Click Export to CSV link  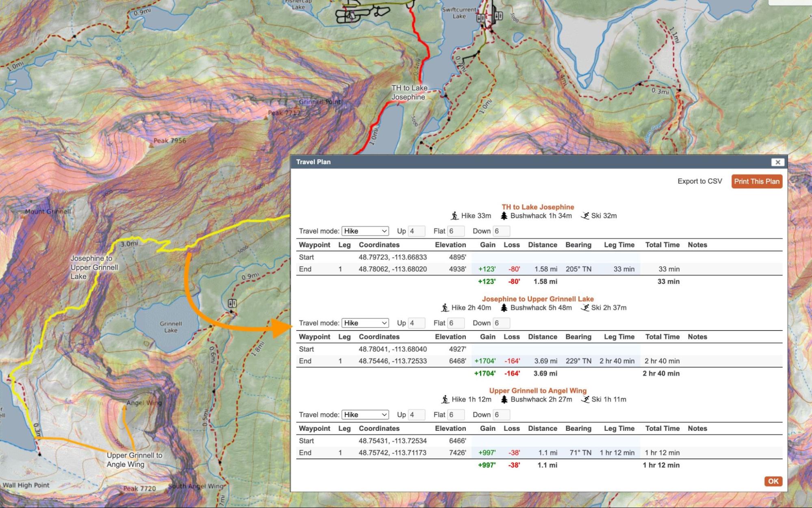(x=699, y=181)
